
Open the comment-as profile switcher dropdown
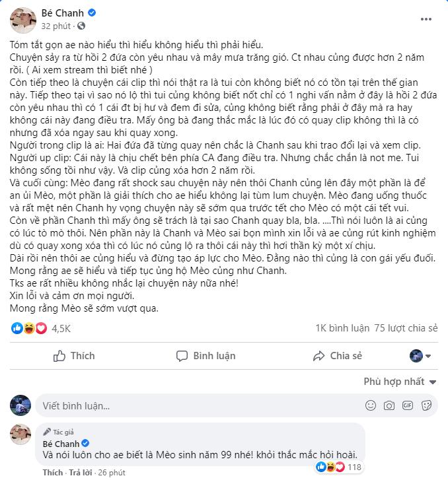tap(421, 356)
